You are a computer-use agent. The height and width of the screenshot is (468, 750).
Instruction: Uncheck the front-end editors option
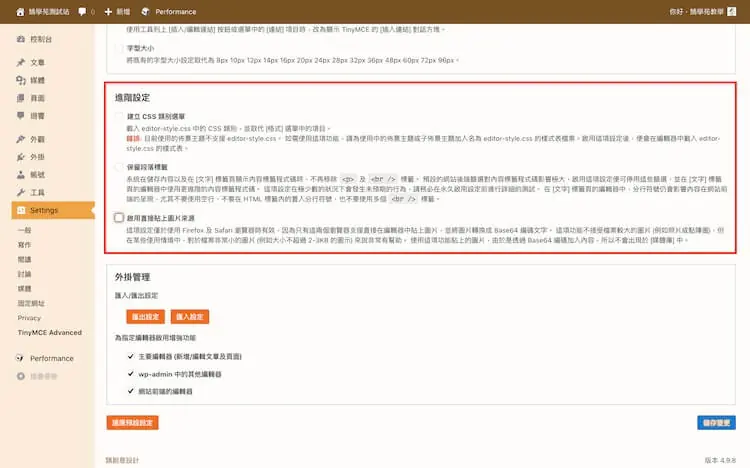point(131,391)
